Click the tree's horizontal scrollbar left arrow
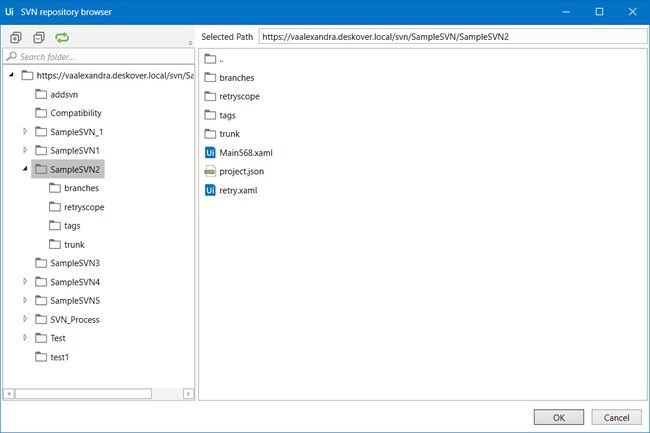The width and height of the screenshot is (650, 433). coord(9,393)
